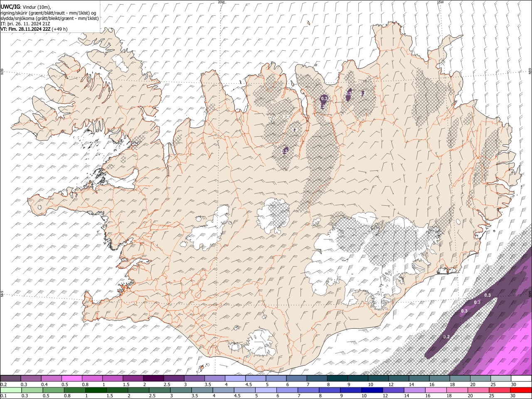This screenshot has height=399, width=532.
Task: Pick the white 30 swatch in the upper legend row
Action: 521,379
